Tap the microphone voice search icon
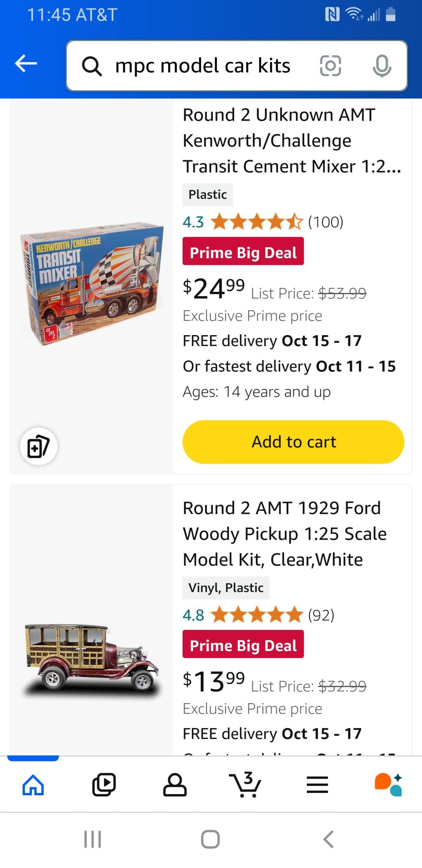The image size is (422, 868). [x=381, y=66]
